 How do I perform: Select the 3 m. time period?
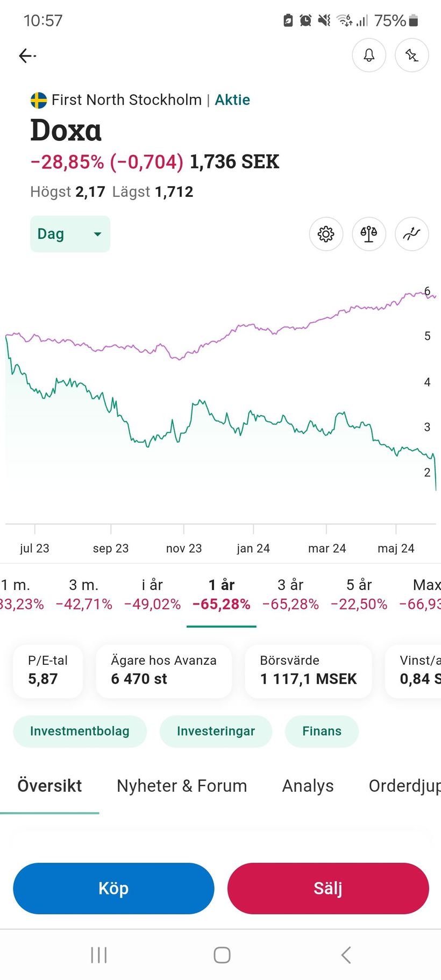point(84,594)
